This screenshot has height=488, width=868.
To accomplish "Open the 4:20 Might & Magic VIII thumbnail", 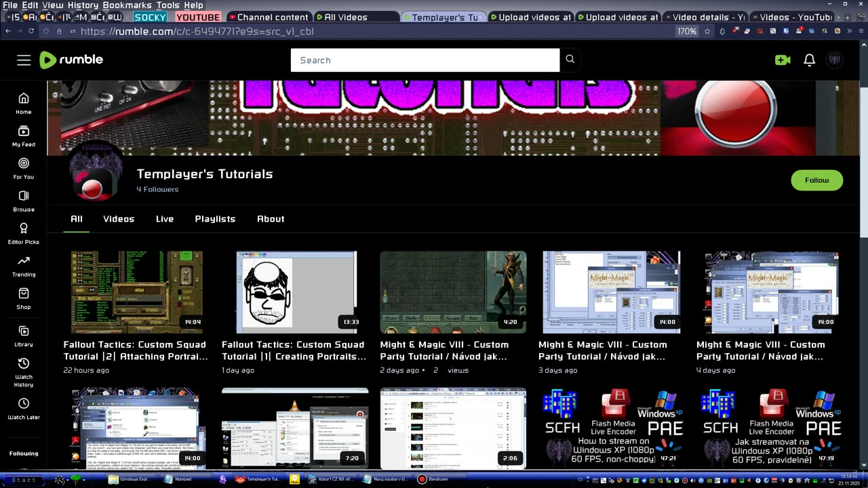I will [x=453, y=292].
